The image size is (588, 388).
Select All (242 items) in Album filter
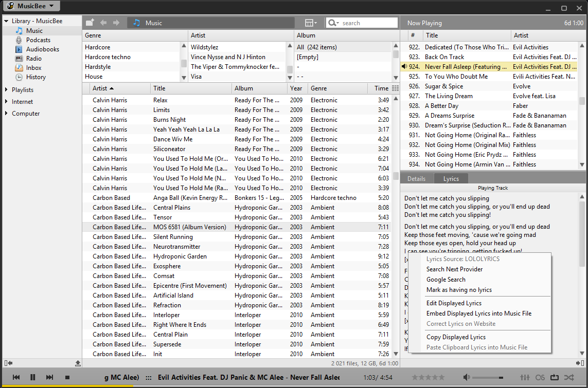click(343, 47)
